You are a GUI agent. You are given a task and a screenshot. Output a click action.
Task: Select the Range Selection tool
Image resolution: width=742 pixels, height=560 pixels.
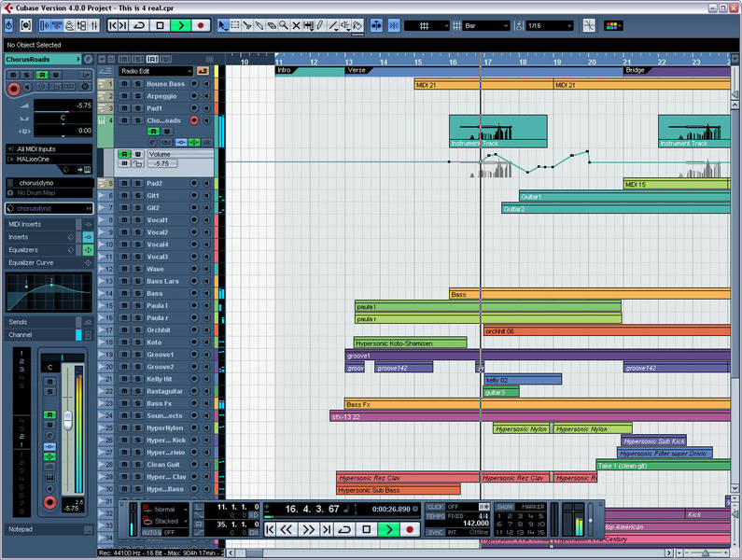234,25
